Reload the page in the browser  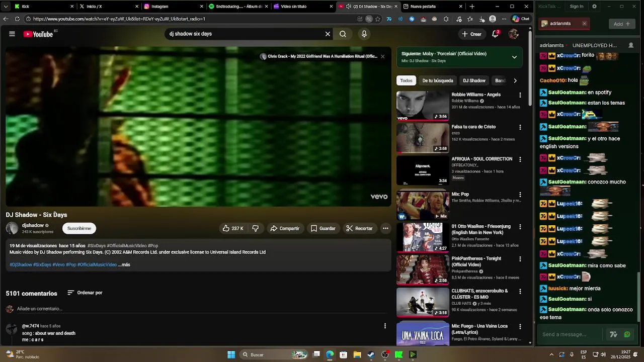[x=17, y=19]
